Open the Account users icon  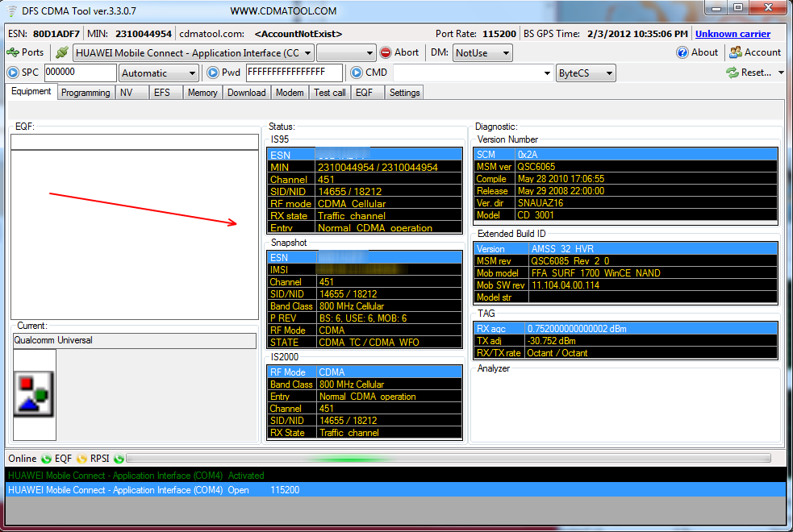coord(736,52)
